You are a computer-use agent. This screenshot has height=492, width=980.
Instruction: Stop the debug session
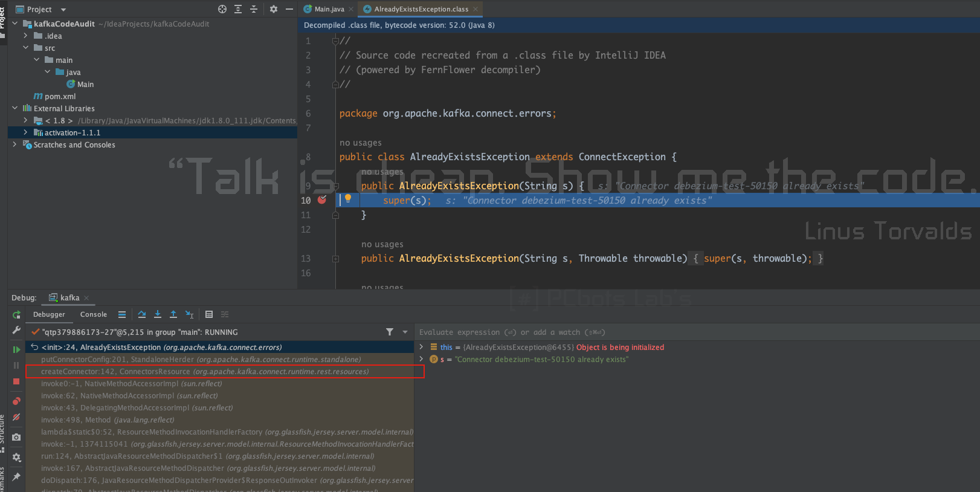click(x=16, y=381)
